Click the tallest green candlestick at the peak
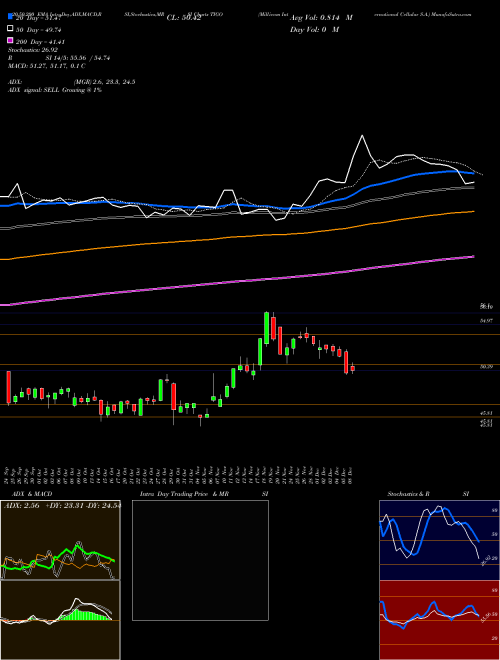 (x=266, y=328)
